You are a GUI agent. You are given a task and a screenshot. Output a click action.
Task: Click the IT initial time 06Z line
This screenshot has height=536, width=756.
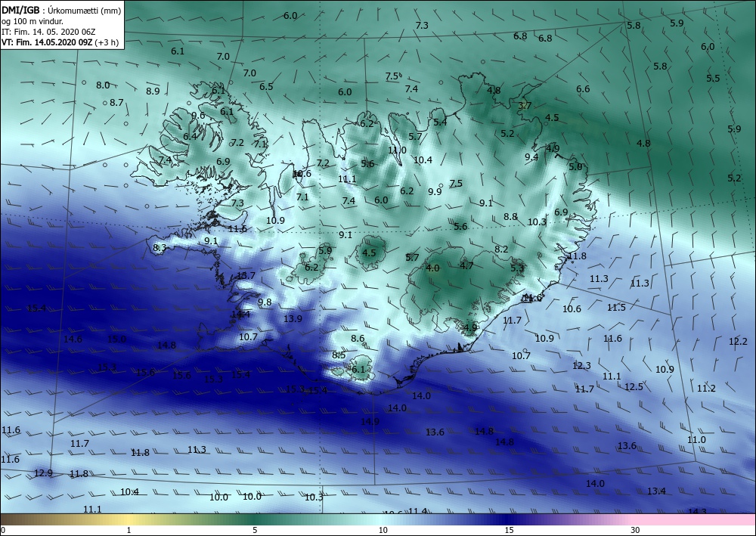click(x=48, y=32)
